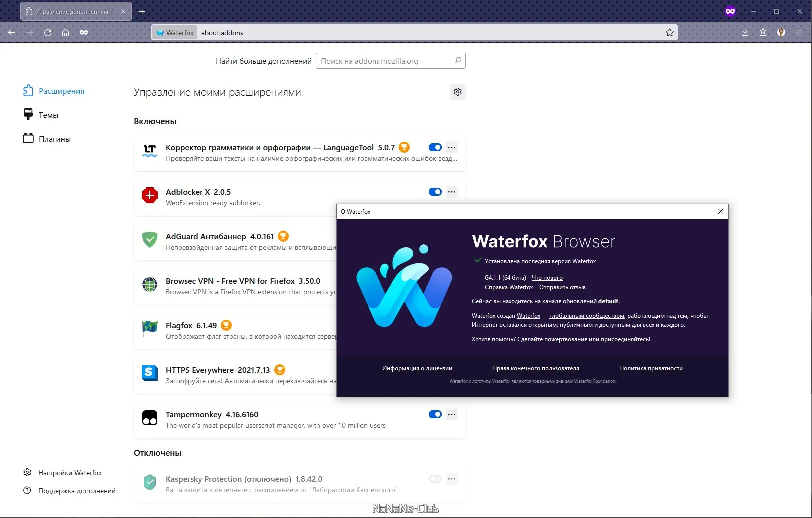The image size is (812, 518).
Task: Open Поддержка дополнений link
Action: click(69, 491)
